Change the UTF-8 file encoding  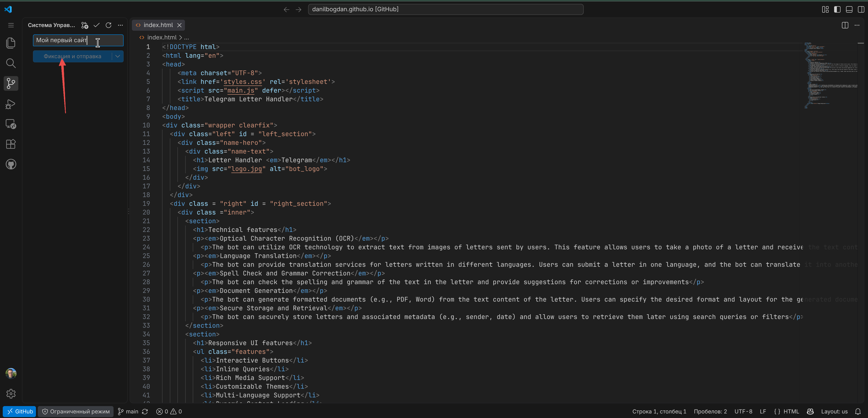tap(743, 412)
